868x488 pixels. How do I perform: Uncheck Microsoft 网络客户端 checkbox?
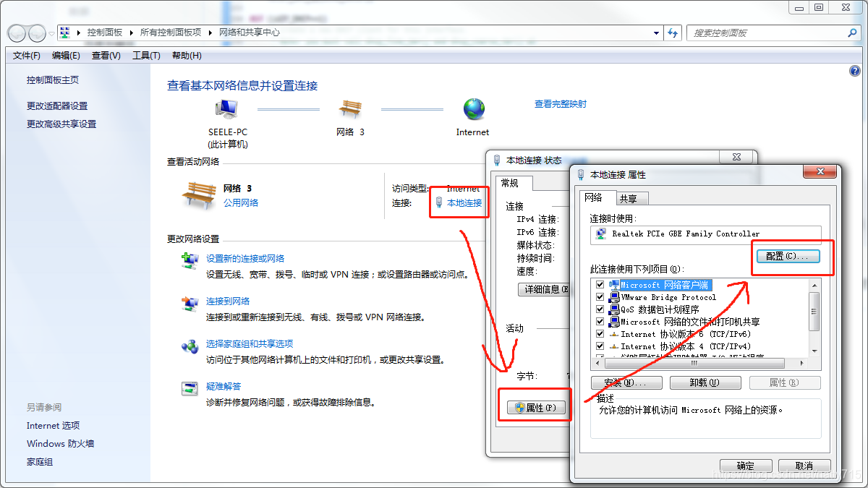[x=600, y=285]
